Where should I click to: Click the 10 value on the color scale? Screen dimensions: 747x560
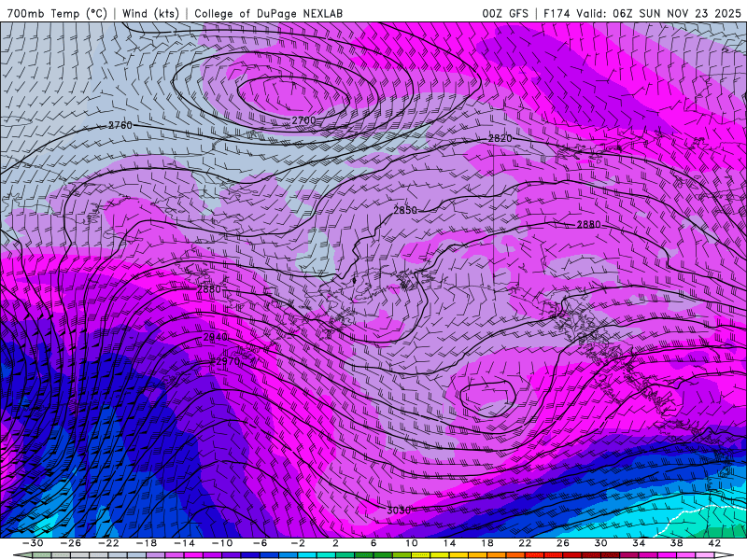[411, 543]
